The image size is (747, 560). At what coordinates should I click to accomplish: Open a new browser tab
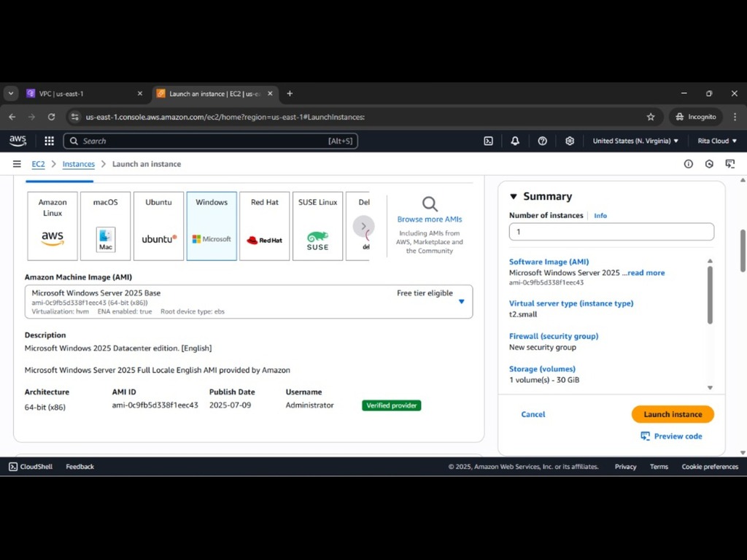(290, 94)
